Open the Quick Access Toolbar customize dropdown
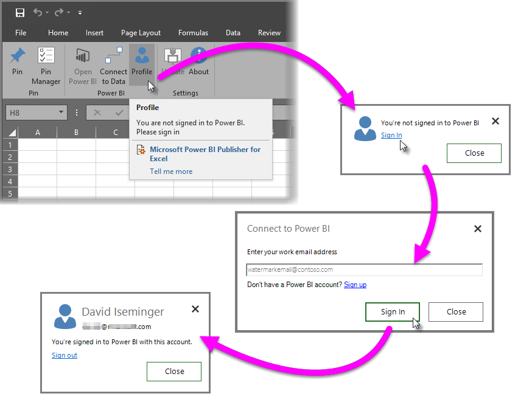The height and width of the screenshot is (416, 532). [x=80, y=12]
